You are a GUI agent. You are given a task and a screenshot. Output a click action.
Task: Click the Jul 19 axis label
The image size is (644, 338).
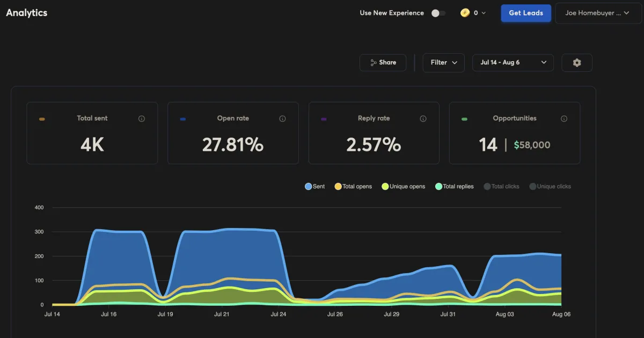tap(165, 314)
